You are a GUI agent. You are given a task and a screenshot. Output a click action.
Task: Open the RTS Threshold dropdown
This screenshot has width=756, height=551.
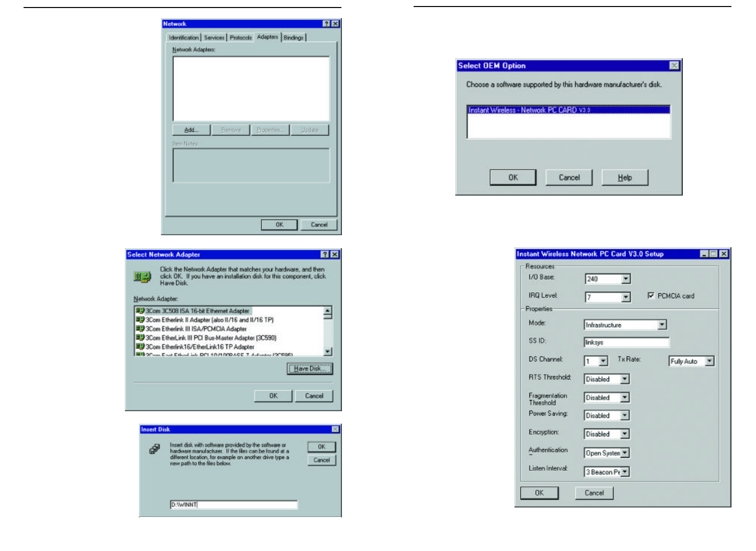625,379
